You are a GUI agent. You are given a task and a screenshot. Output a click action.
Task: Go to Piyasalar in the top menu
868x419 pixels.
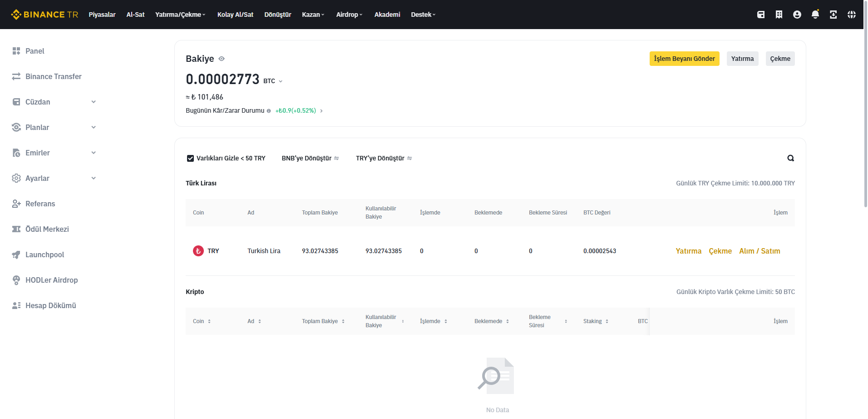[x=102, y=15]
